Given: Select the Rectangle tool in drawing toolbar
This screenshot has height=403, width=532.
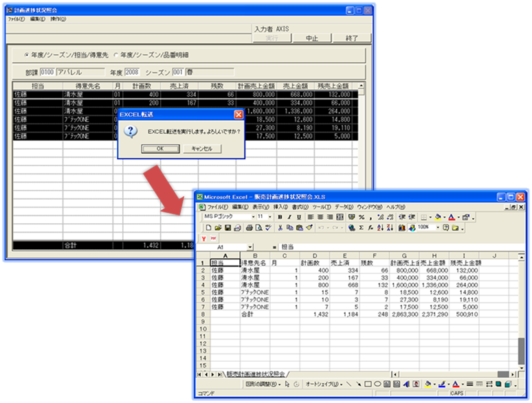Looking at the screenshot, I should [368, 384].
